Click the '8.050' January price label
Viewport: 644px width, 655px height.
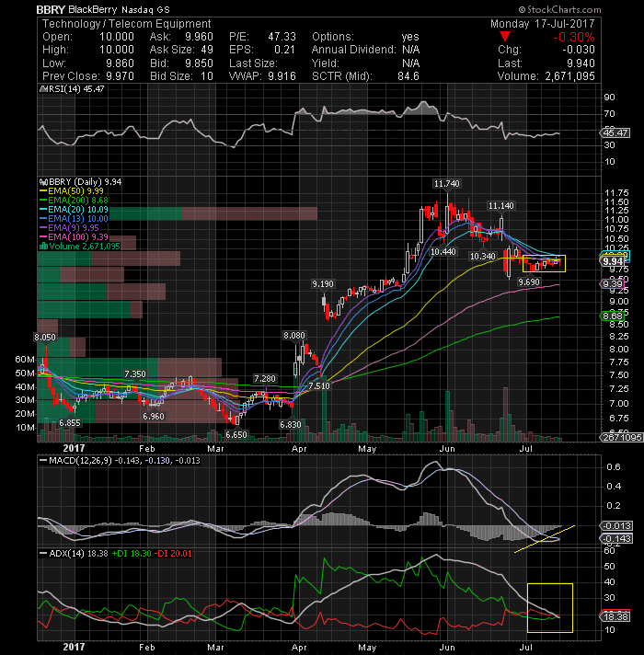pos(45,338)
